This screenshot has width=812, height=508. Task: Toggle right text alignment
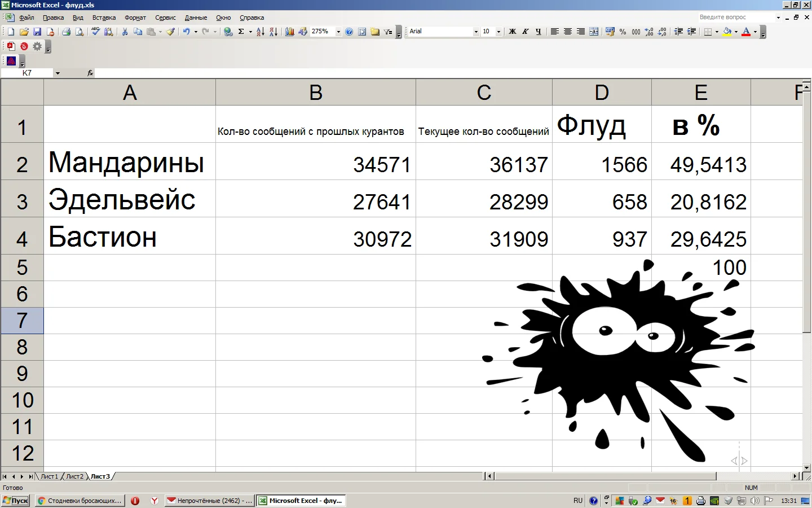pos(581,32)
